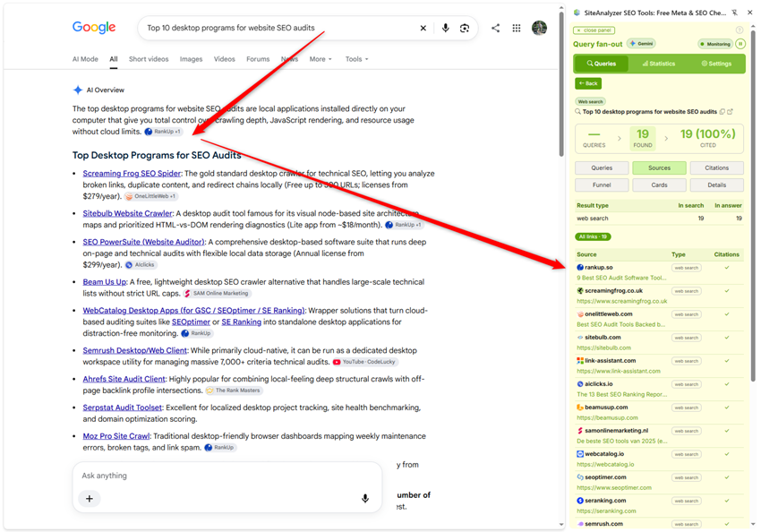Pause monitoring in the Query fan-out panel
The image size is (761, 532).
click(x=740, y=44)
